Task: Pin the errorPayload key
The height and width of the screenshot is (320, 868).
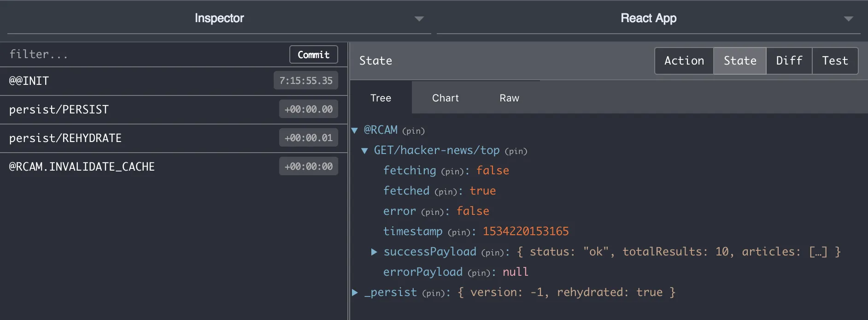Action: pyautogui.click(x=479, y=273)
